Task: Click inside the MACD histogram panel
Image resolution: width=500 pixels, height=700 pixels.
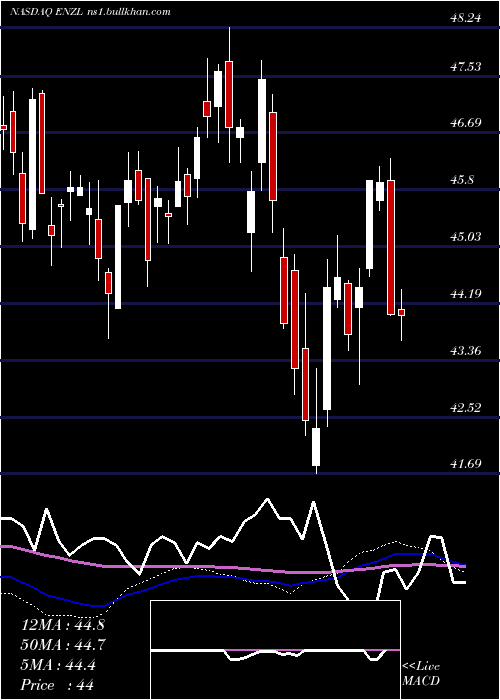Action: 275,650
